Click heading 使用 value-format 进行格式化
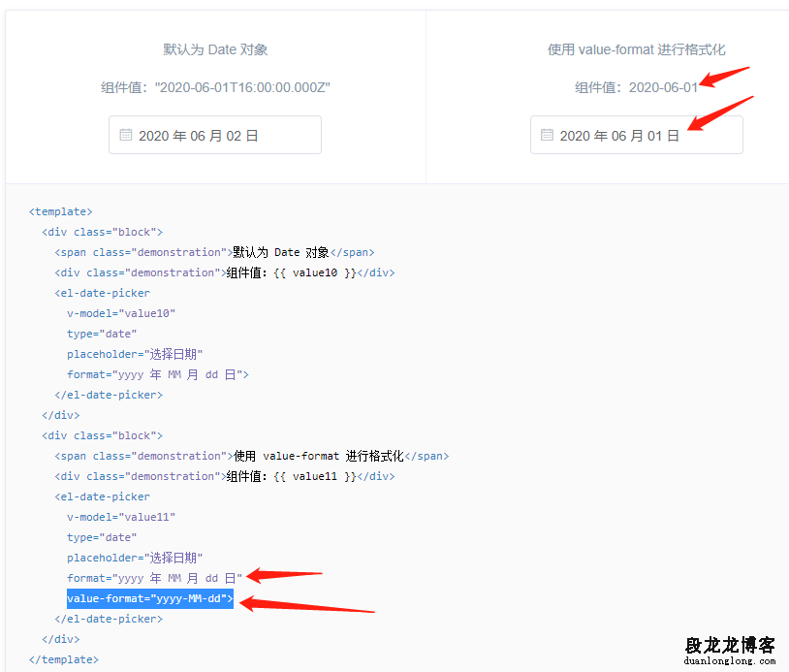This screenshot has width=789, height=672. coord(636,49)
